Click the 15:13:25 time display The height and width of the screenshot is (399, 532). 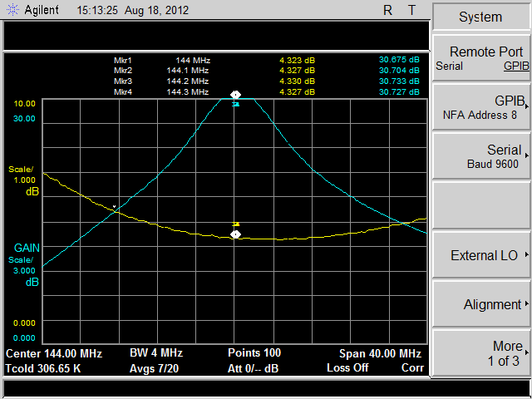click(97, 10)
